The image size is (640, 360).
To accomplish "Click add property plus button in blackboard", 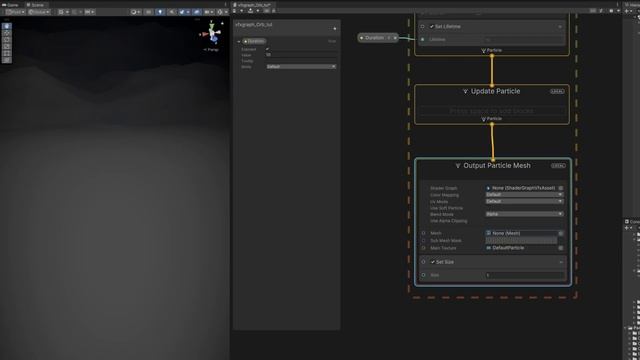I will (x=335, y=29).
